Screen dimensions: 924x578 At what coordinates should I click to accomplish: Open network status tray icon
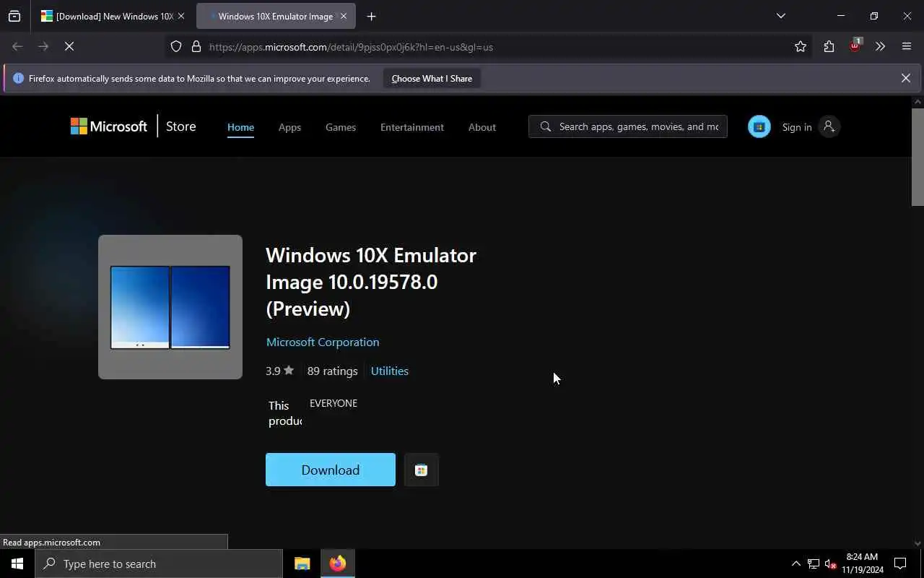click(x=814, y=564)
